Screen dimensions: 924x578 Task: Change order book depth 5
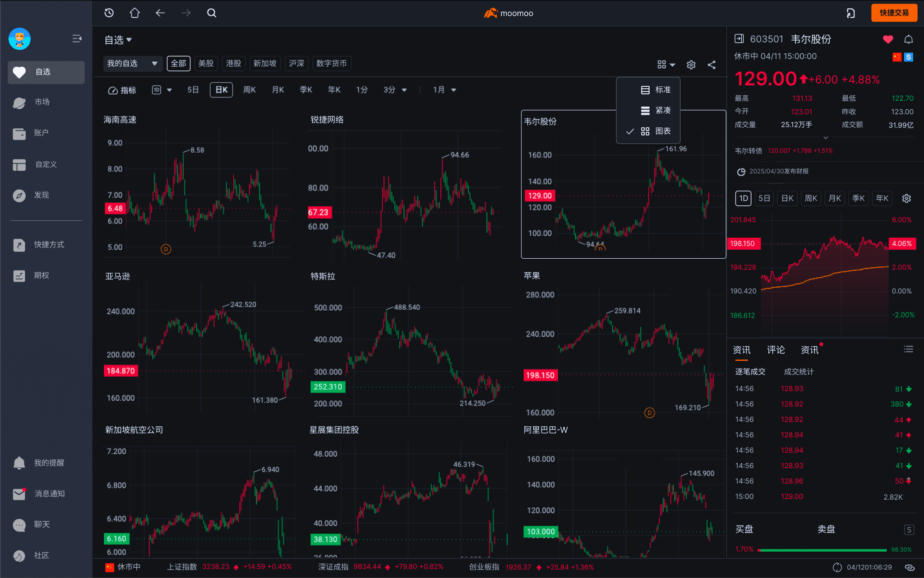[909, 530]
